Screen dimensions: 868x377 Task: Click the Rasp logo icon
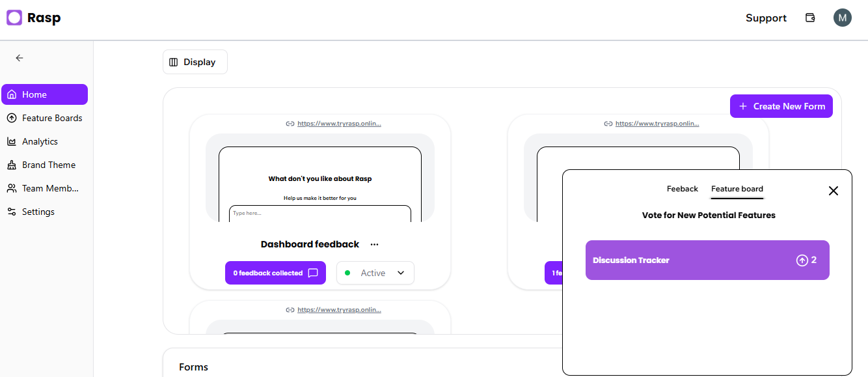(14, 18)
